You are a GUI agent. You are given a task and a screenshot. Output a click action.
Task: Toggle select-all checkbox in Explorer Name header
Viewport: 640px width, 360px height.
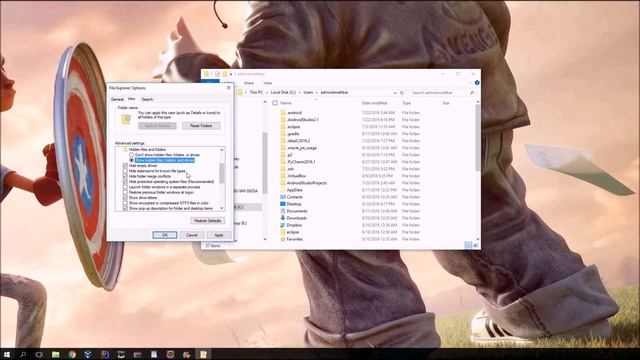pos(275,103)
